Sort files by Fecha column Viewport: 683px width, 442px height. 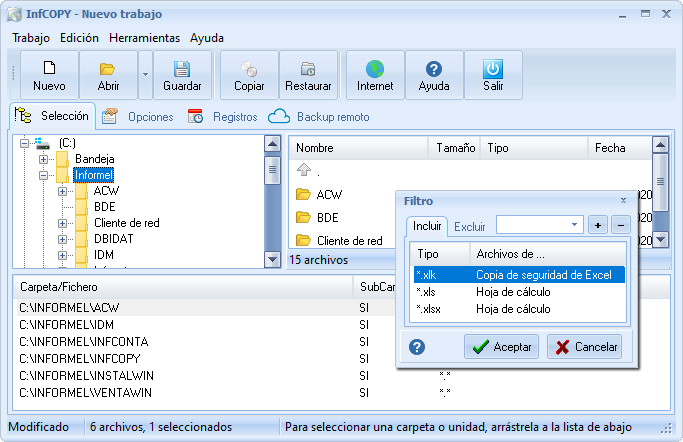coord(620,148)
